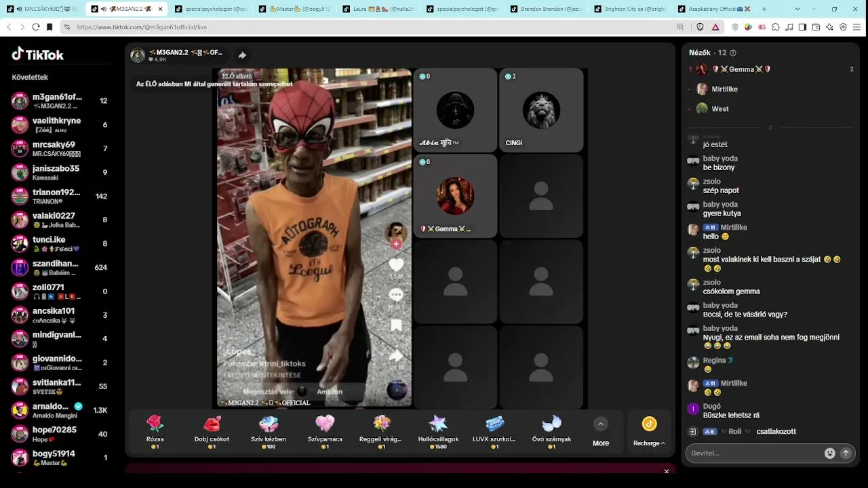
Task: Bookmark the video with the save icon
Action: (396, 326)
